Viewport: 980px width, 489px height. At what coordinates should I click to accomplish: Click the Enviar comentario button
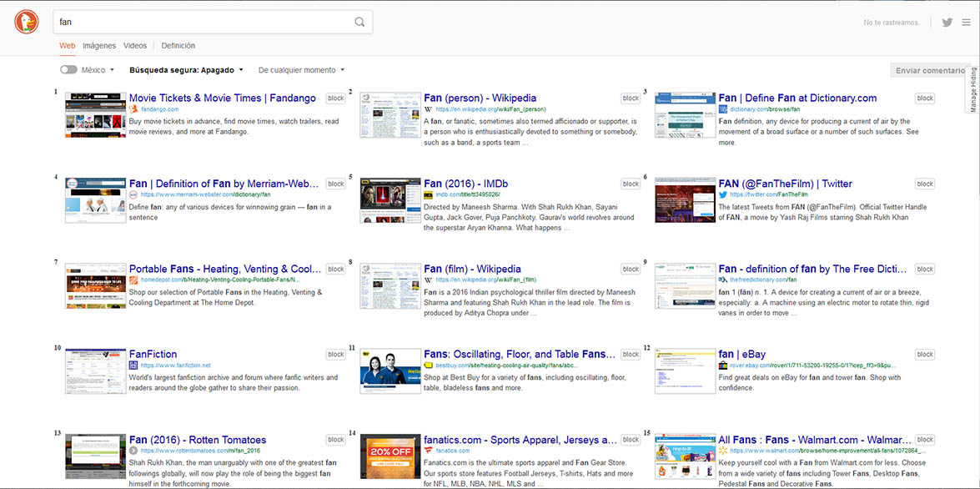tap(930, 70)
